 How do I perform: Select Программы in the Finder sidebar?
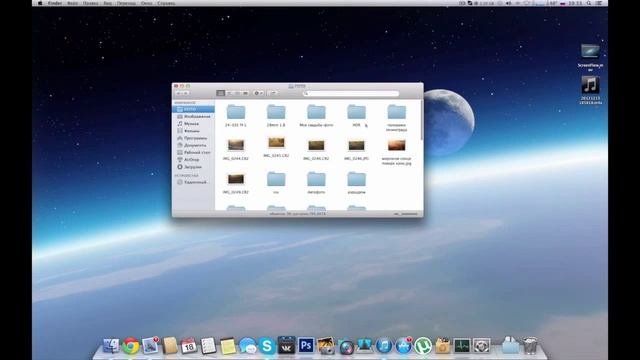[x=193, y=138]
